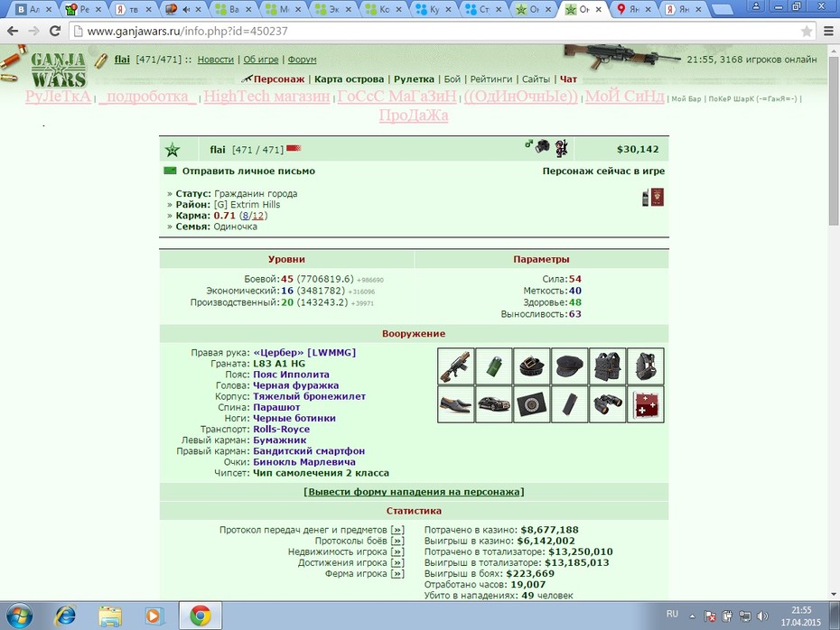
Task: Click the Пояс Ипполита belt item icon
Action: (531, 366)
